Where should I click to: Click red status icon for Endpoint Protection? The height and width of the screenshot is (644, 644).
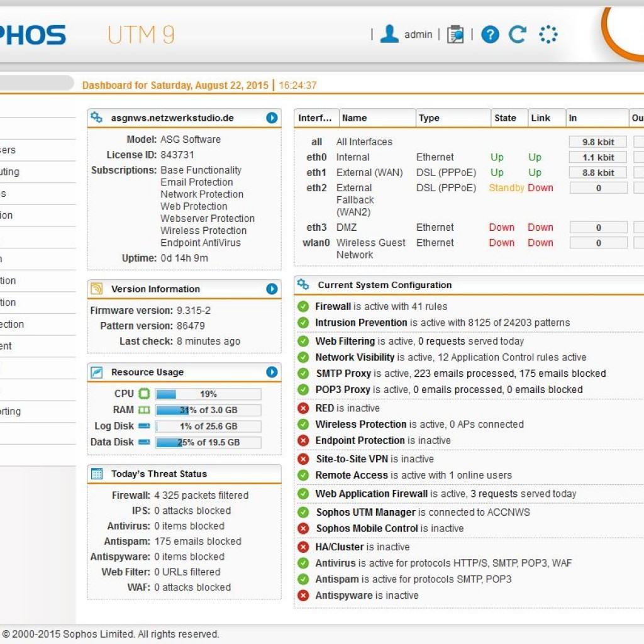pos(303,440)
